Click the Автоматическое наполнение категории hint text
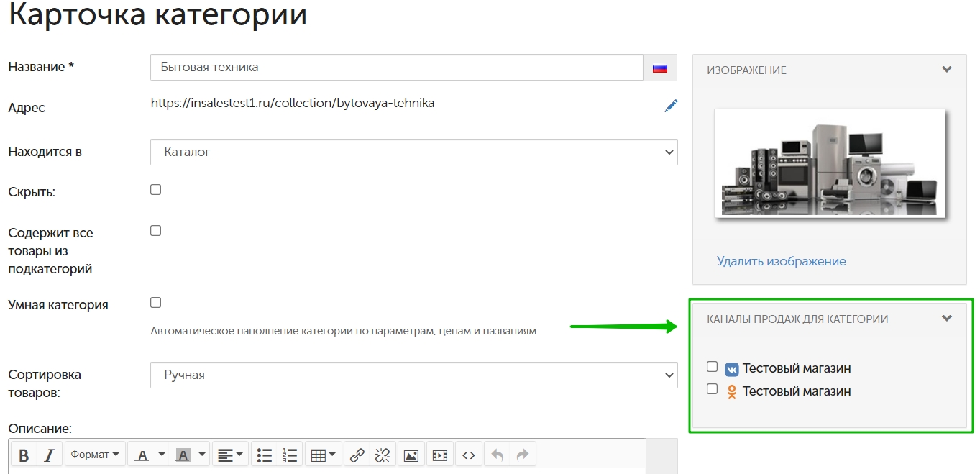This screenshot has width=980, height=474. pos(344,332)
